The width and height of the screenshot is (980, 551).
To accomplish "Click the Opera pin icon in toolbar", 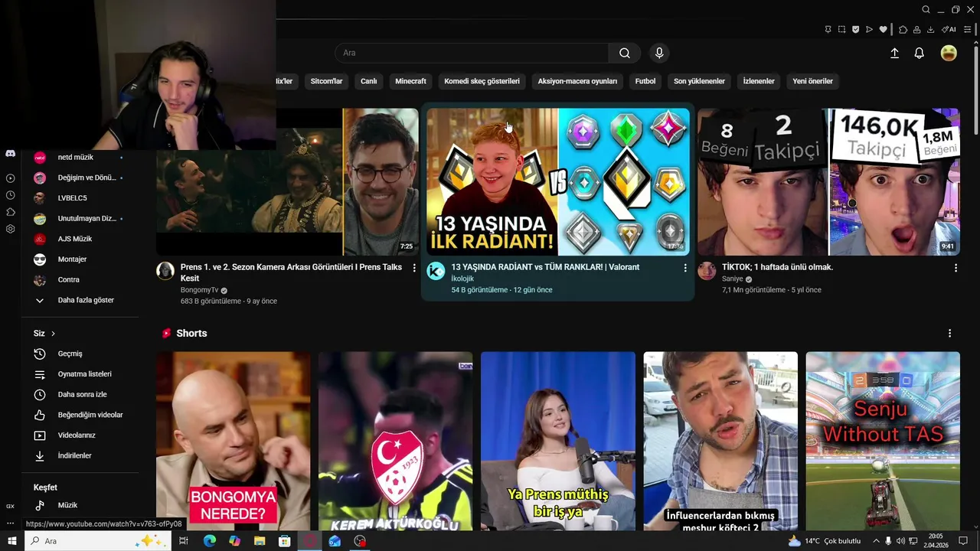I will point(828,30).
